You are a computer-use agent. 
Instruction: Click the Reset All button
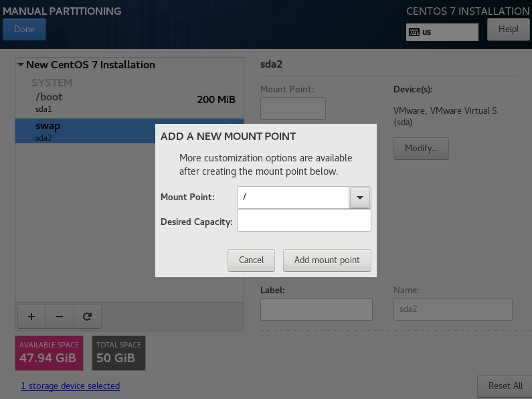(505, 386)
